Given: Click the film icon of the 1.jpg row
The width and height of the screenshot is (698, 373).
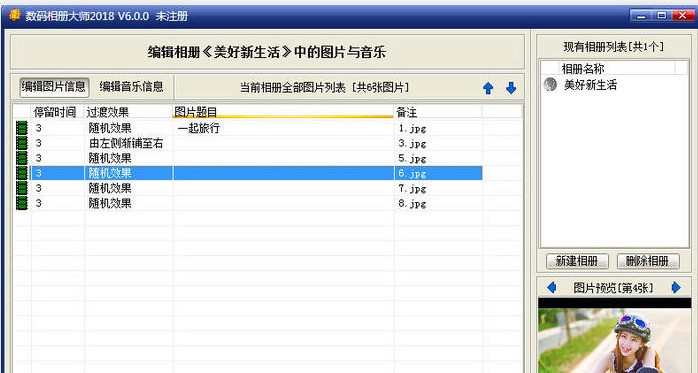Looking at the screenshot, I should [x=21, y=128].
